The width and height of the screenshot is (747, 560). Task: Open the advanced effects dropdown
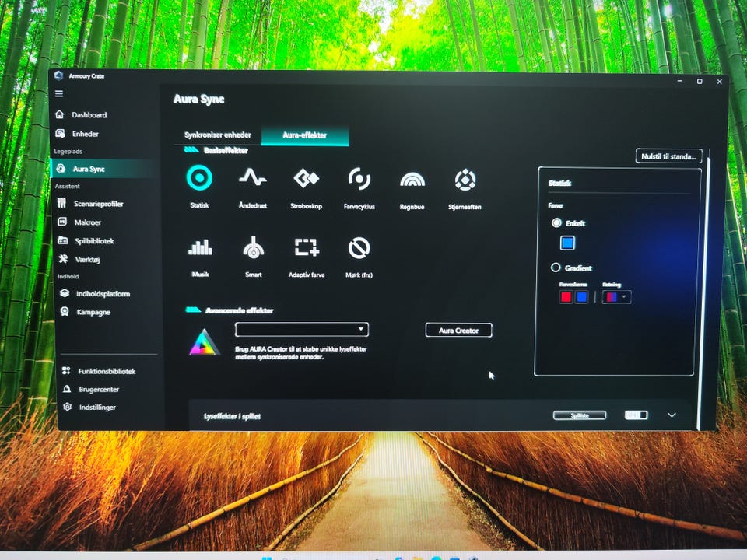302,329
